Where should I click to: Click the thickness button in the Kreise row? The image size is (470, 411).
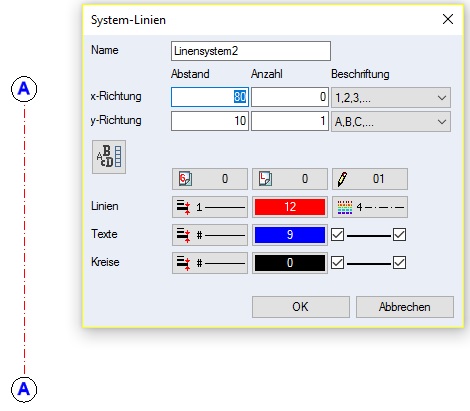(210, 263)
